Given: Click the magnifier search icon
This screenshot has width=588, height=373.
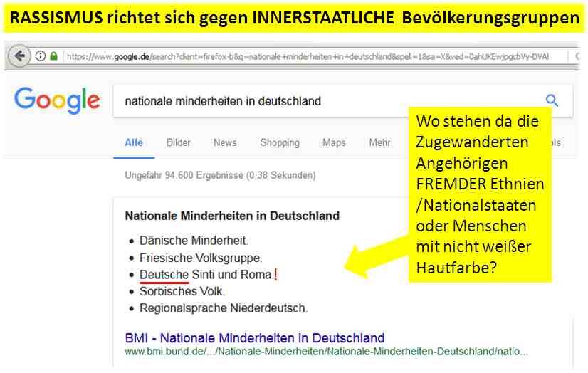Looking at the screenshot, I should [x=552, y=100].
